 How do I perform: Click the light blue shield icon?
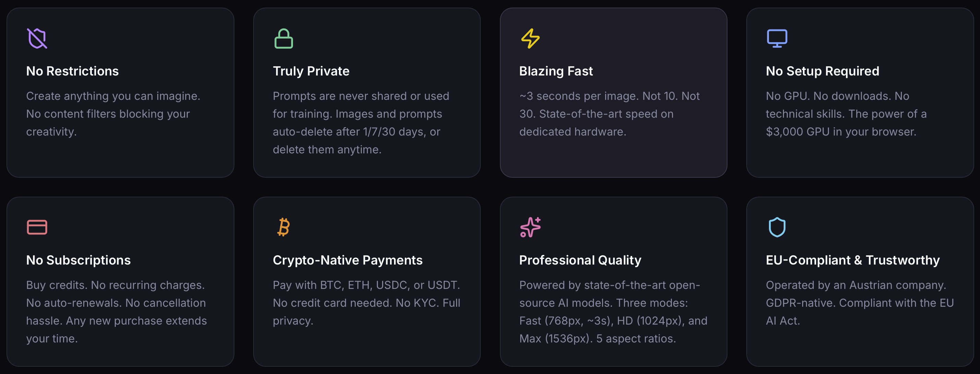pyautogui.click(x=777, y=227)
